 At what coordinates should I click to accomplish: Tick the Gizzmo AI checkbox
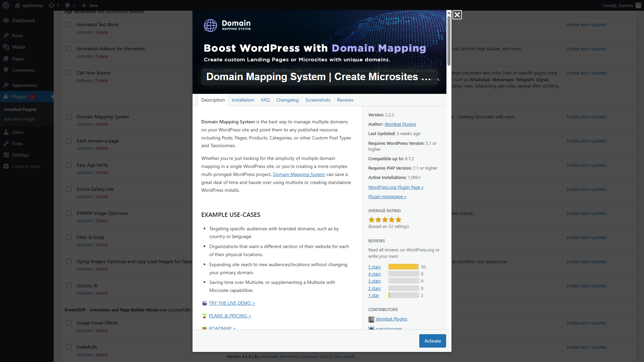coord(69,286)
